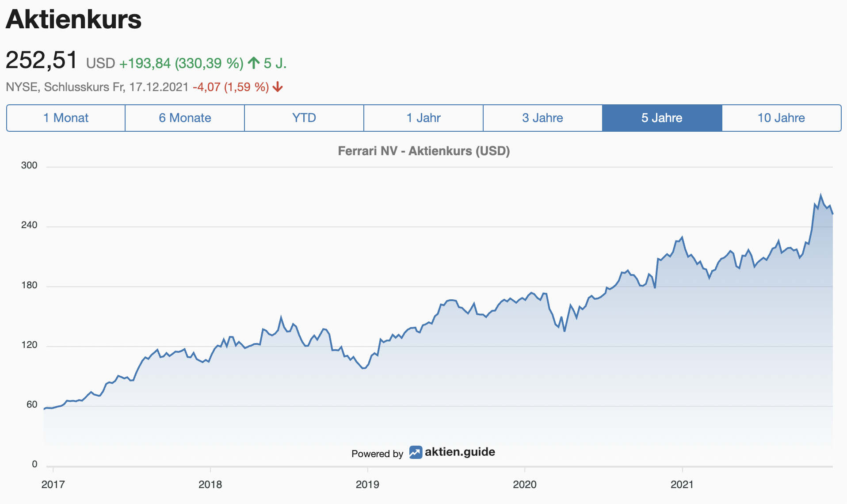
Task: Click the -4,07 (1,59 %) change text
Action: pyautogui.click(x=231, y=87)
